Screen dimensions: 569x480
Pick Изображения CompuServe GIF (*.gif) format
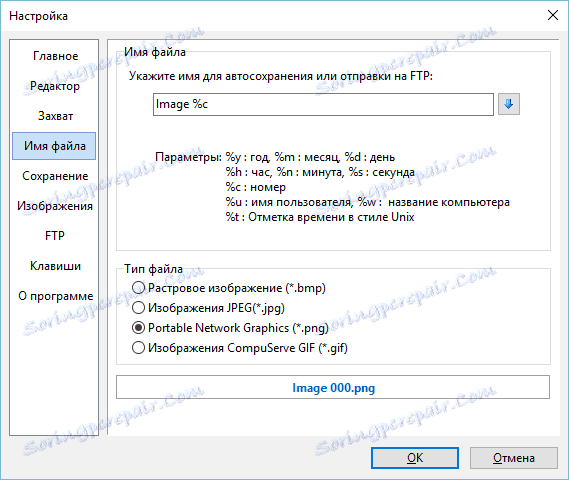(x=240, y=348)
